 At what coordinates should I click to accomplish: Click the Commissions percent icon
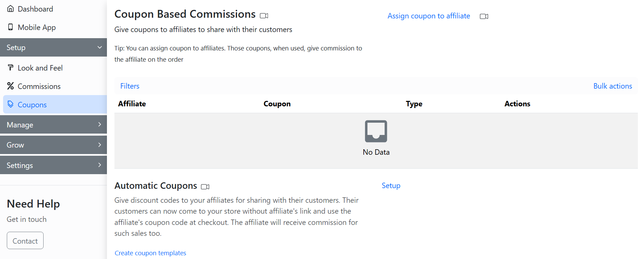tap(11, 86)
